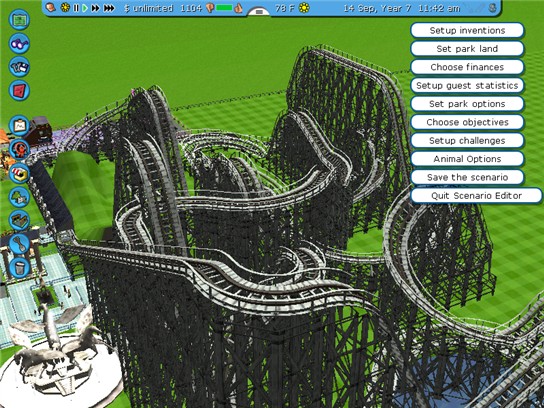The height and width of the screenshot is (408, 544).
Task: Open the game options wrench icon
Action: 19,67
